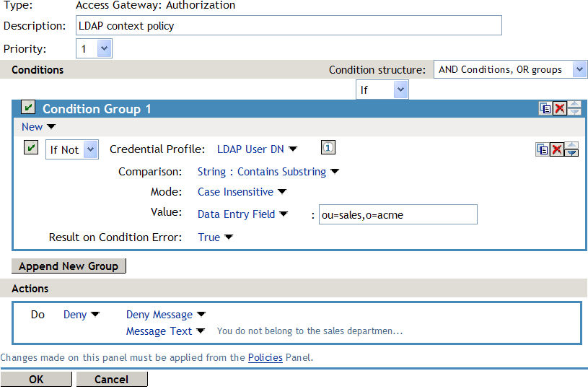588x389 pixels.
Task: Expand the True result on error menu
Action: click(215, 237)
